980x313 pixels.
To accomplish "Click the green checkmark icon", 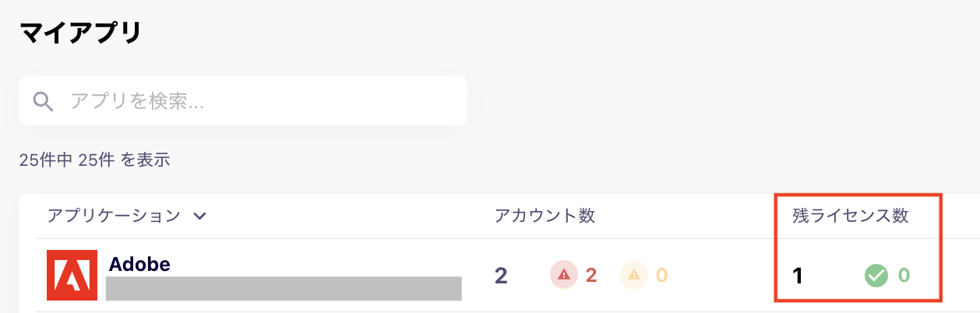I will coord(877,275).
